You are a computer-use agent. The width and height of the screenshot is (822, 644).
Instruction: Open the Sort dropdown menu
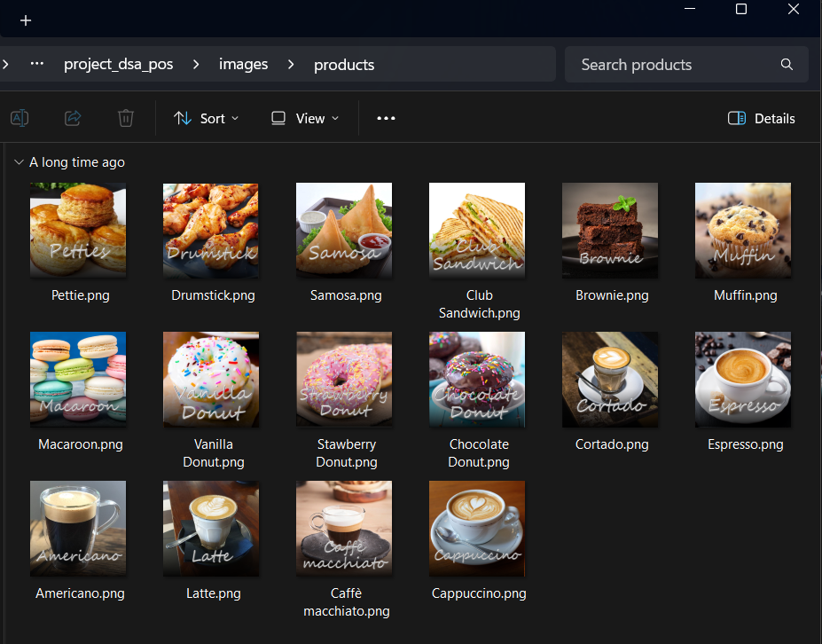206,119
